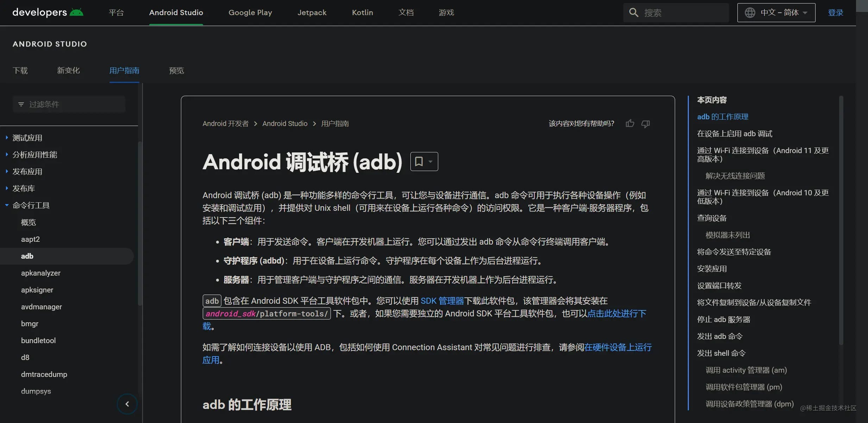Expand the 发布应用 tree section
The height and width of the screenshot is (423, 868).
[x=7, y=171]
